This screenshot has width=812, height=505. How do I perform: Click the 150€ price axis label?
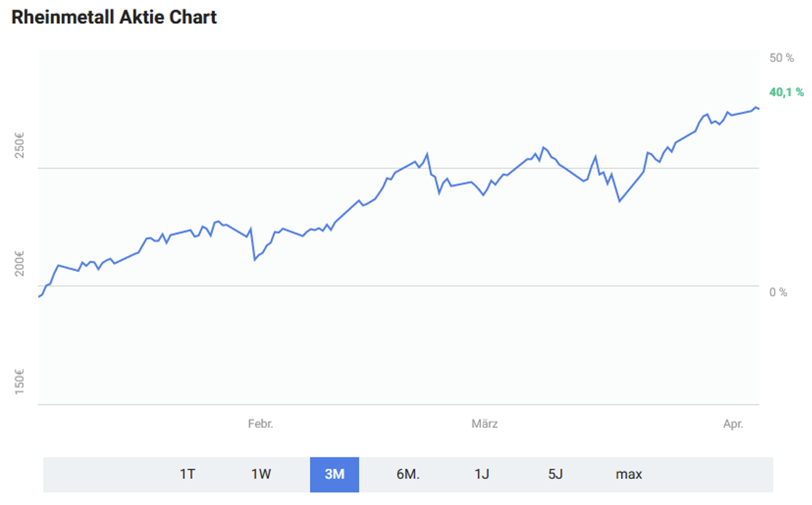(x=19, y=380)
